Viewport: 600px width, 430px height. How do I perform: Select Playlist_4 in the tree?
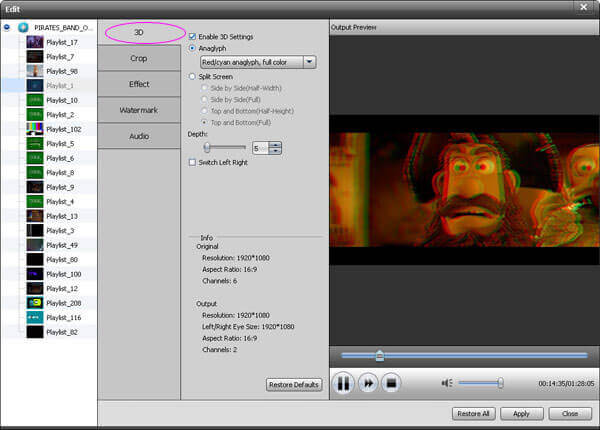tap(60, 202)
